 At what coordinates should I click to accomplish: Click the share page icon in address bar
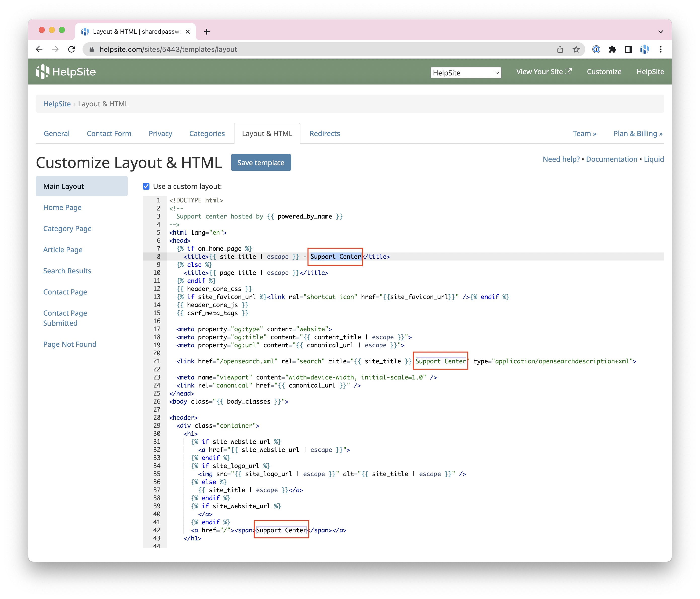click(x=560, y=49)
